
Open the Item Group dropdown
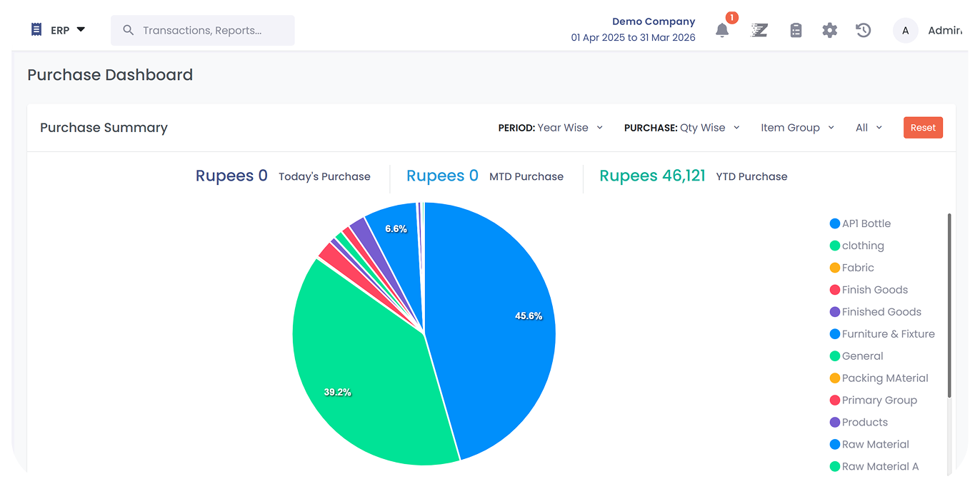click(x=797, y=128)
